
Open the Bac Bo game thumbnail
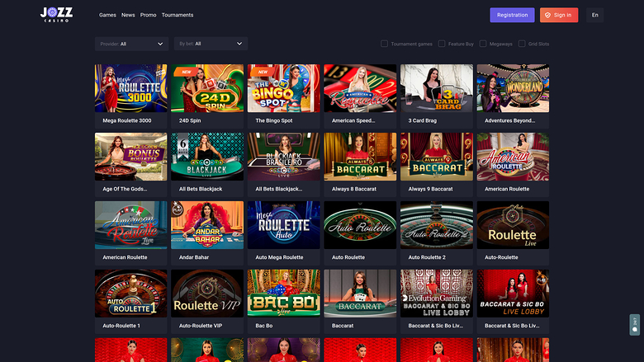tap(284, 294)
